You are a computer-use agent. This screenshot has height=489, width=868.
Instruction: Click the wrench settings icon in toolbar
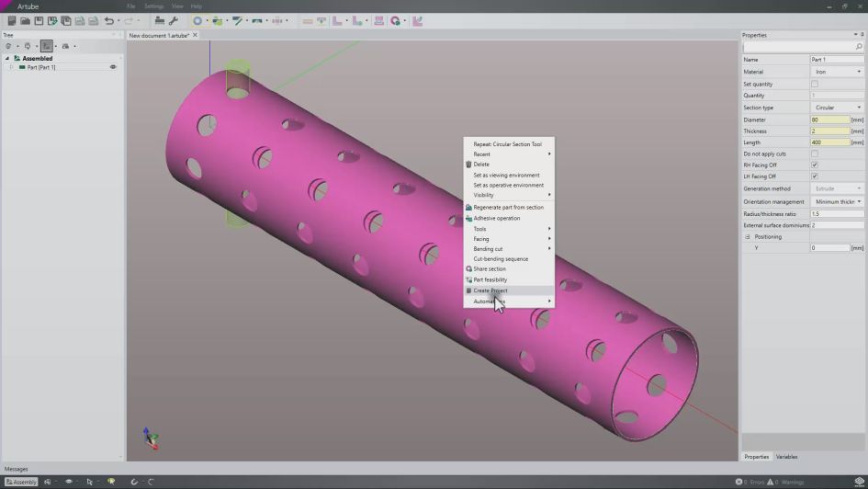(x=173, y=20)
